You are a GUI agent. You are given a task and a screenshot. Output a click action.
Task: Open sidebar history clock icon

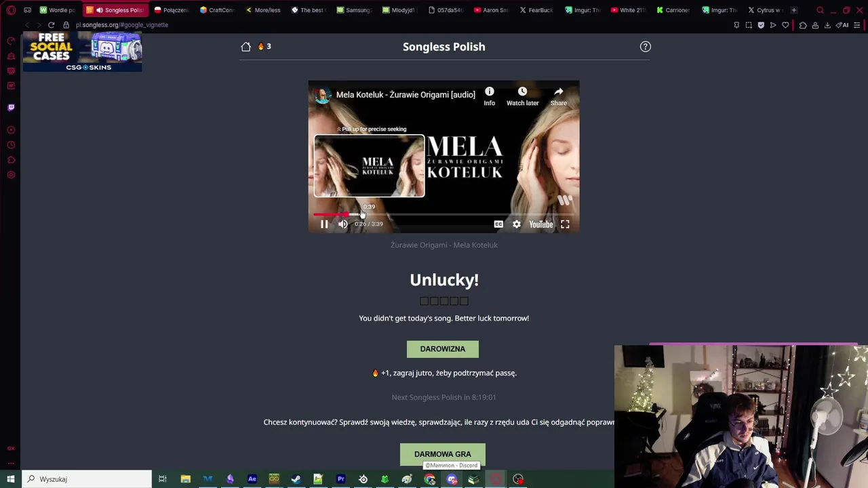[x=11, y=145]
